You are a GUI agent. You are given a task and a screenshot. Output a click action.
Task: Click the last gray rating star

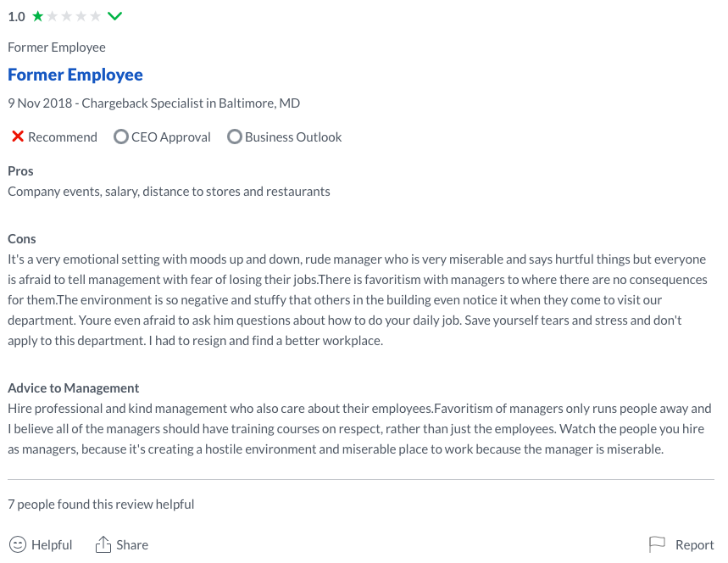tap(96, 16)
